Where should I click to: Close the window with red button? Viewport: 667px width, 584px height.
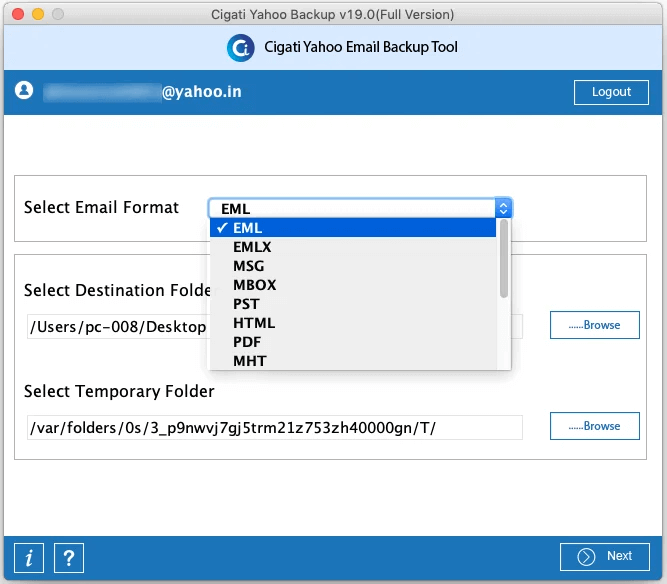(x=18, y=14)
